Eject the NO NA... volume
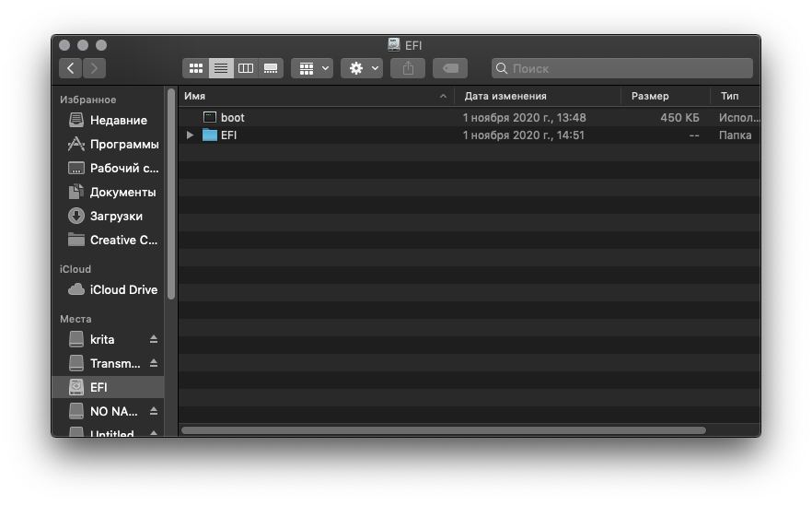 [154, 411]
